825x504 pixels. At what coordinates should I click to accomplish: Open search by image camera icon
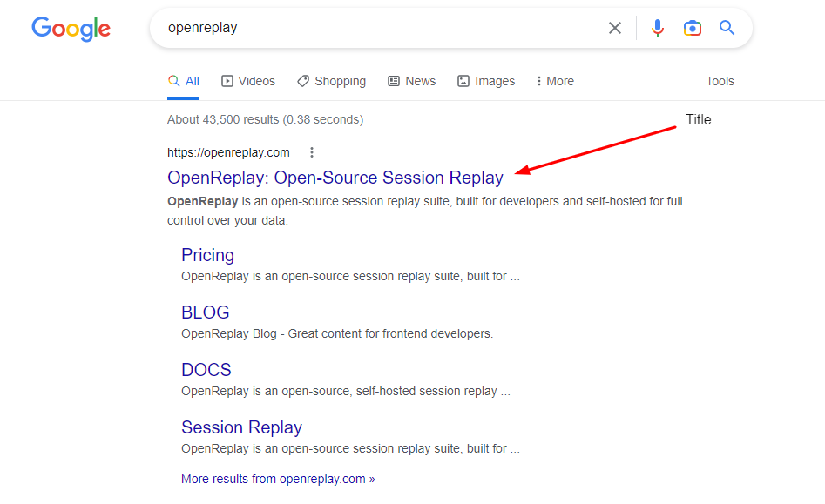[x=693, y=28]
